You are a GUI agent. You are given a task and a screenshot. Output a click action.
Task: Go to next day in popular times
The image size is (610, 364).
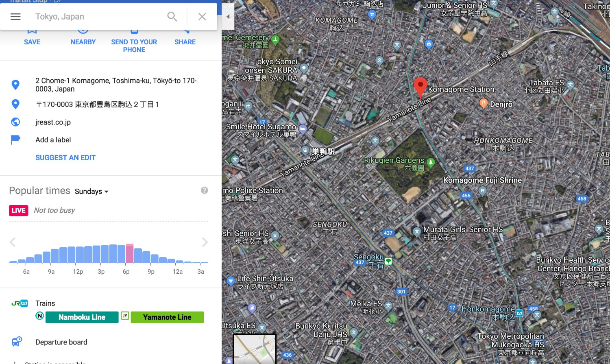point(205,242)
